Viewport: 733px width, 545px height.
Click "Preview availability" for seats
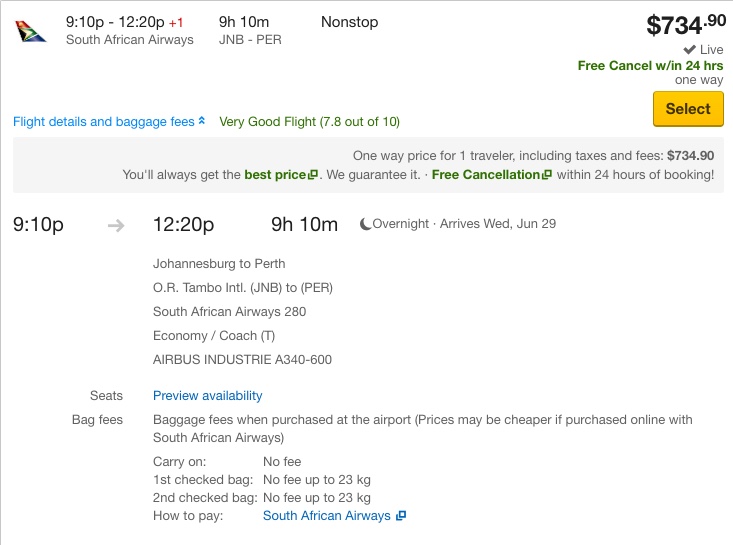coord(207,396)
